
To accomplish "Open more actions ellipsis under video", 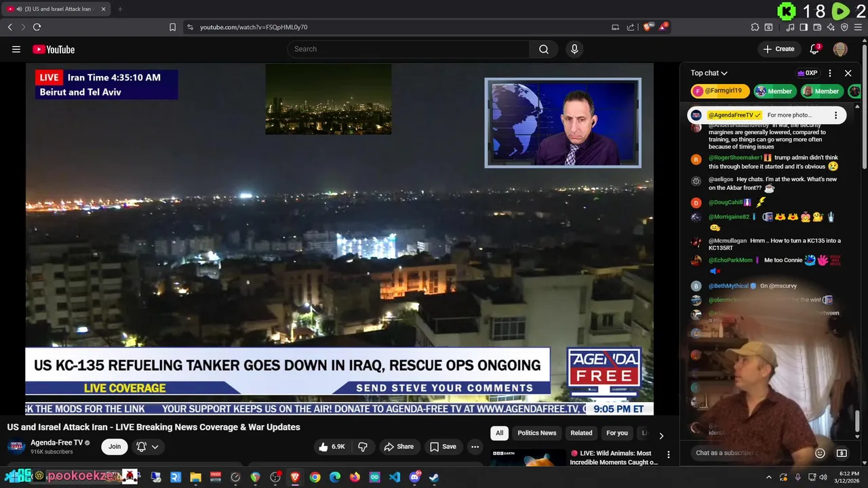I will [475, 447].
